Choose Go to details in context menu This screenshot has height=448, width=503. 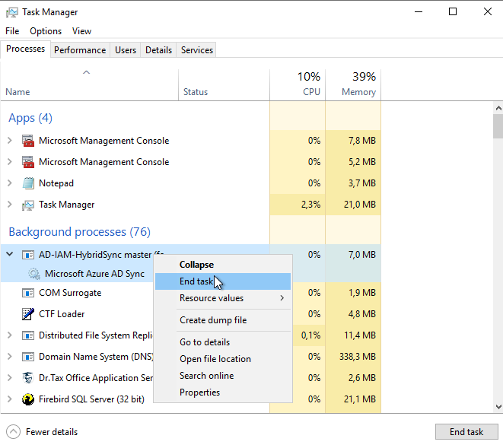click(x=223, y=342)
